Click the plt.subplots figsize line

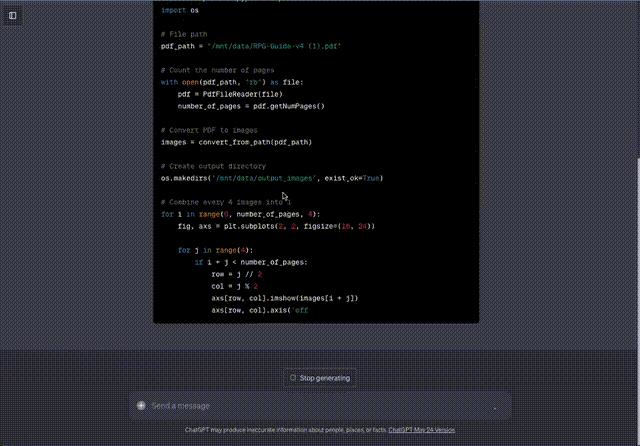[x=276, y=226]
